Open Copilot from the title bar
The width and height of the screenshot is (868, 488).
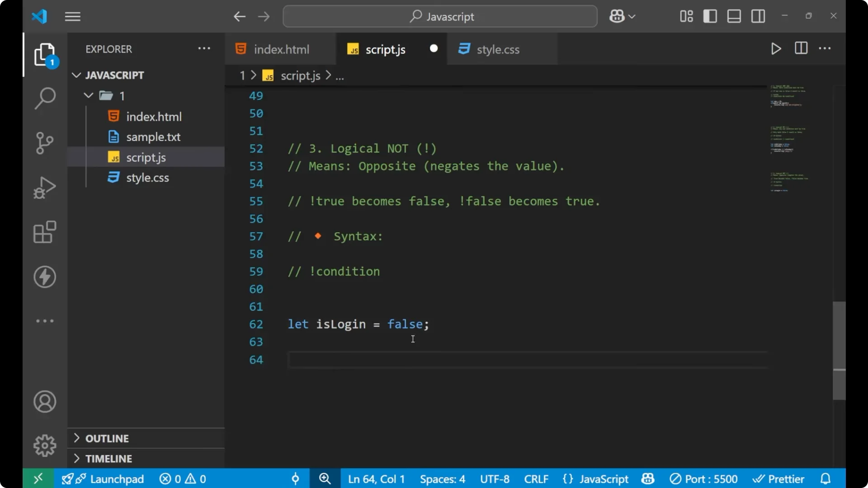coord(617,16)
